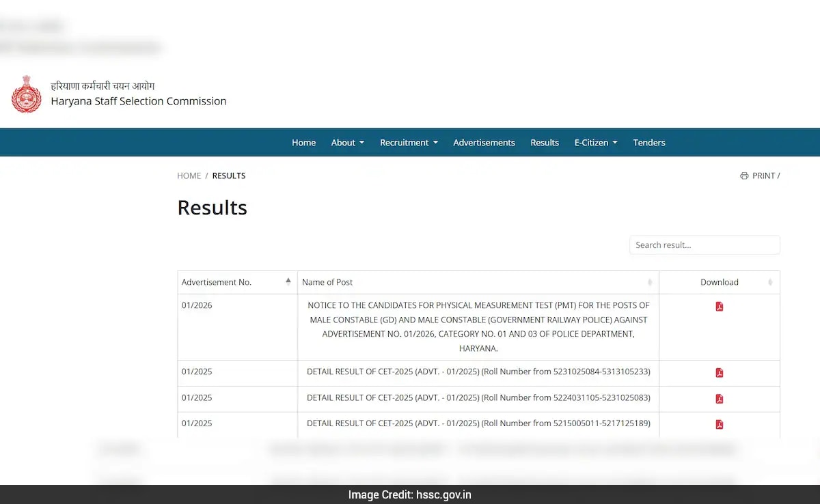The image size is (820, 504).
Task: Click the sort icon on Name of Post
Action: click(650, 282)
